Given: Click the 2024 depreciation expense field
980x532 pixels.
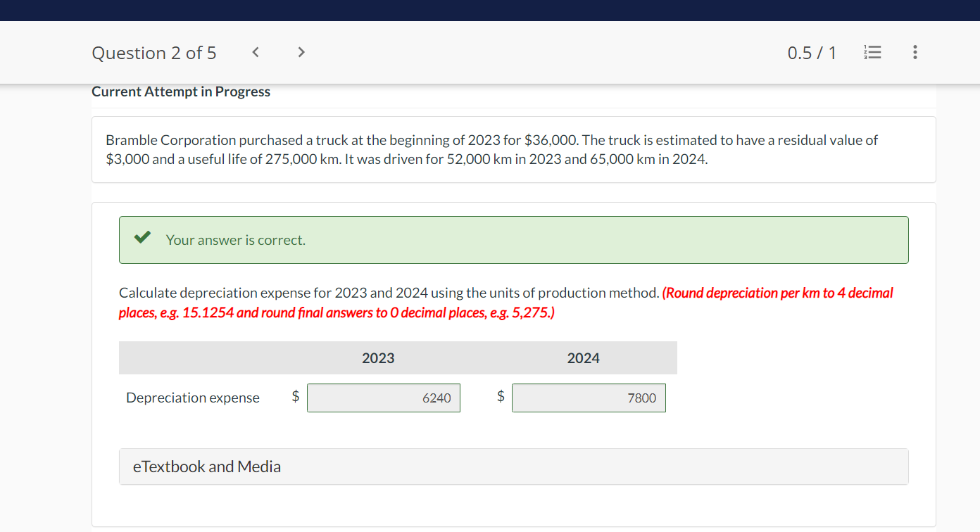Looking at the screenshot, I should click(x=589, y=398).
